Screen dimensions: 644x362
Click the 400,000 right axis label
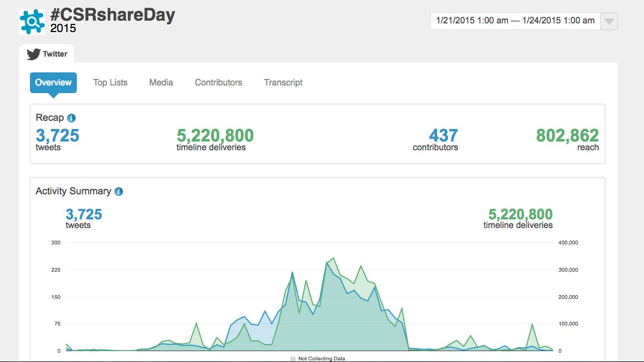[568, 243]
